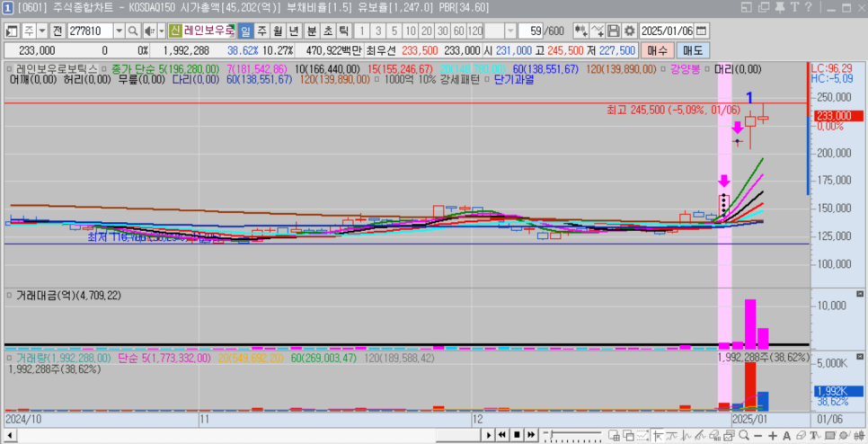Collapse the 거래대금 panel corner button
Image resolution: width=868 pixels, height=444 pixels.
tap(860, 294)
